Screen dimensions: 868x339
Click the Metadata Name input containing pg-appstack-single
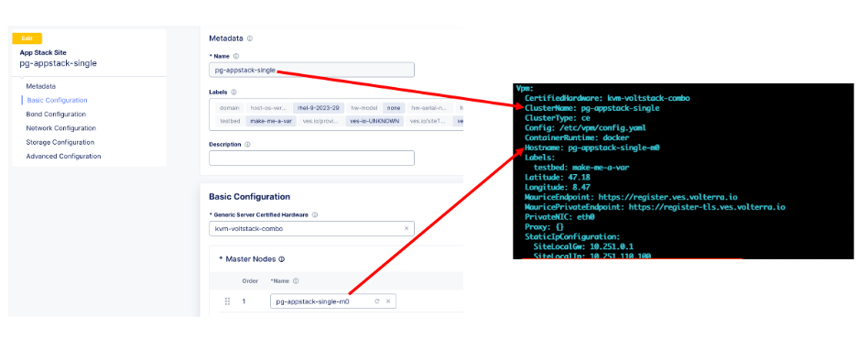[311, 71]
